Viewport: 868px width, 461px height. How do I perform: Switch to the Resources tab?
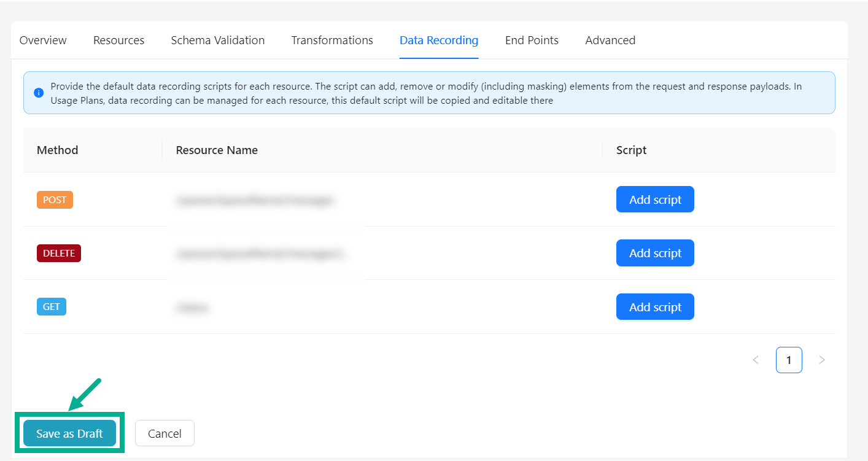point(118,41)
